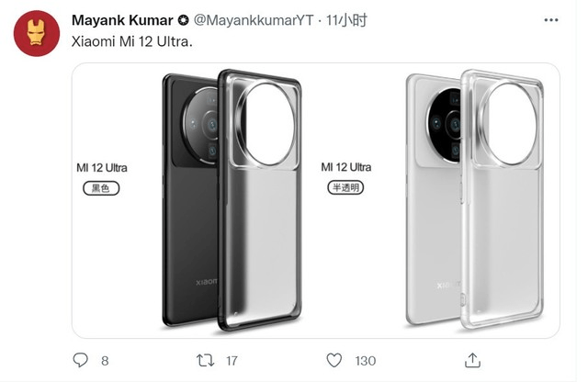Open the share icon menu
This screenshot has width=588, height=382.
pos(472,361)
